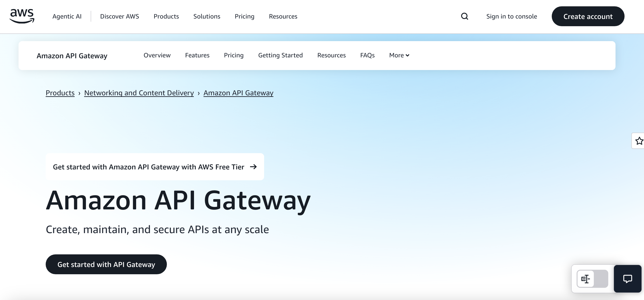Click Amazon API Gateway in the subnav
The width and height of the screenshot is (644, 300).
tap(72, 56)
